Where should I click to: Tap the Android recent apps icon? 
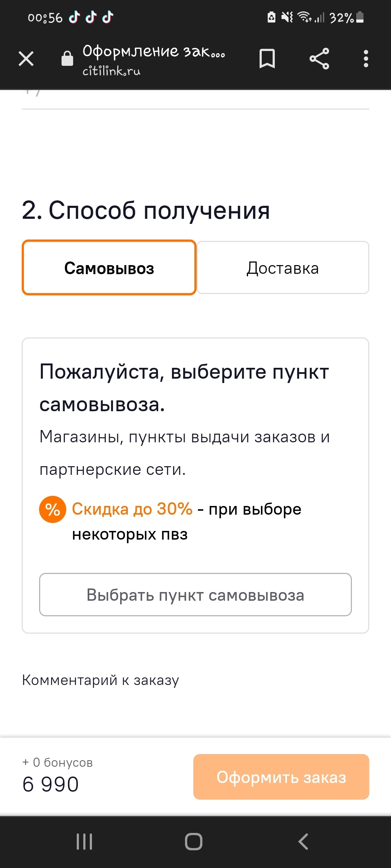[84, 841]
